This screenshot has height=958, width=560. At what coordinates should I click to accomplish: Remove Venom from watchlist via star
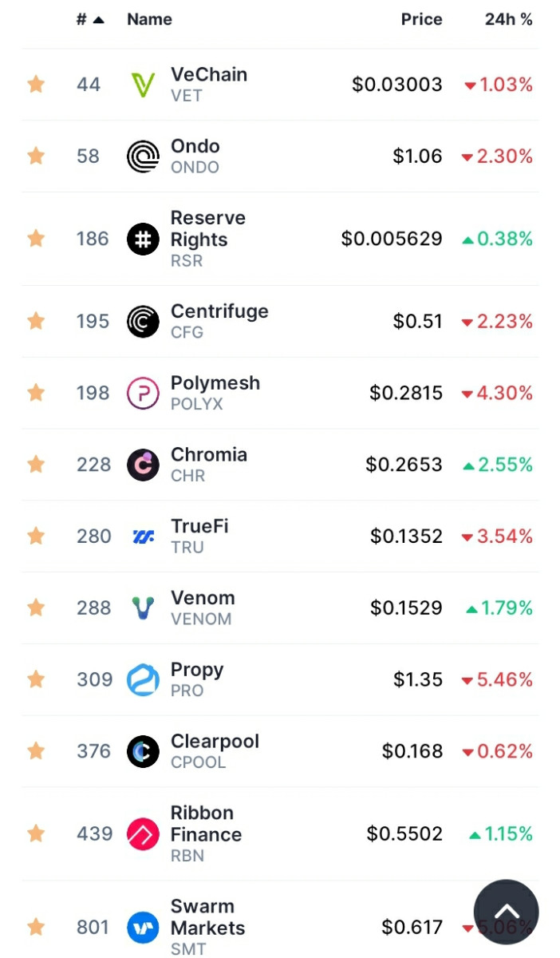coord(36,608)
